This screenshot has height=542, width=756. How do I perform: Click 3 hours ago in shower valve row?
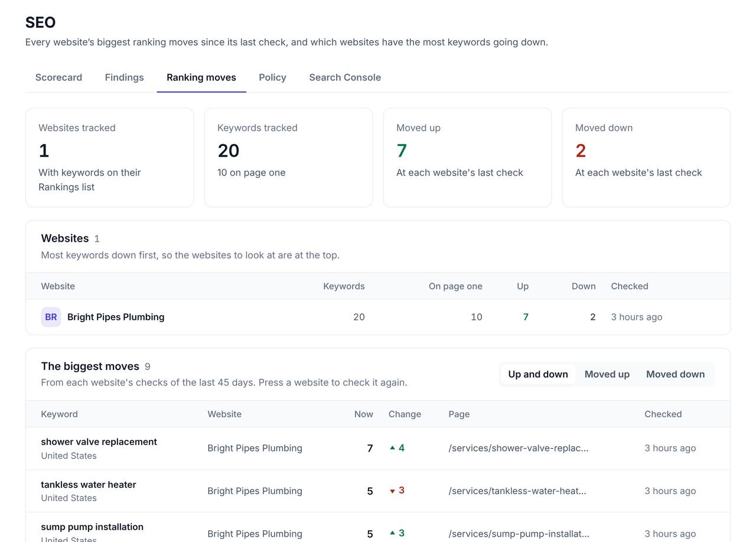670,448
